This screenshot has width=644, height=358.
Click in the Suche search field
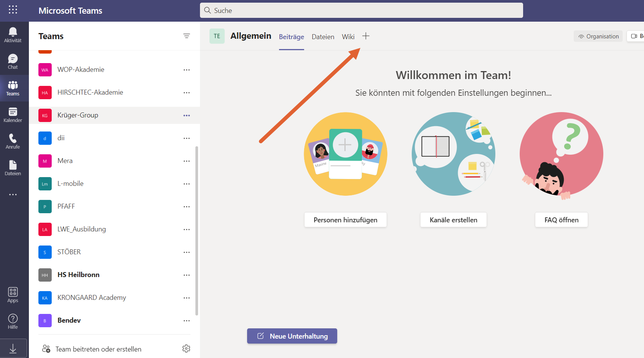tap(361, 10)
